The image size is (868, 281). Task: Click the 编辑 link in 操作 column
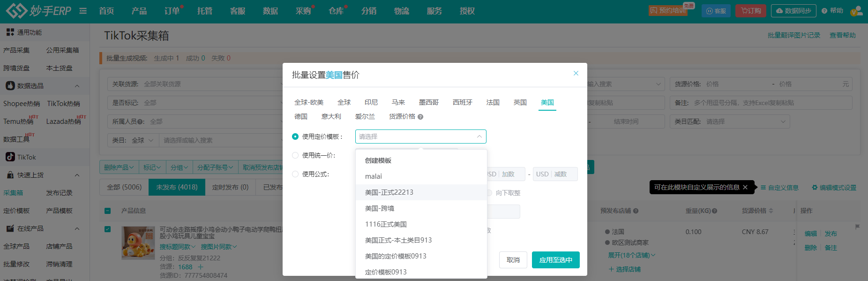click(x=811, y=234)
